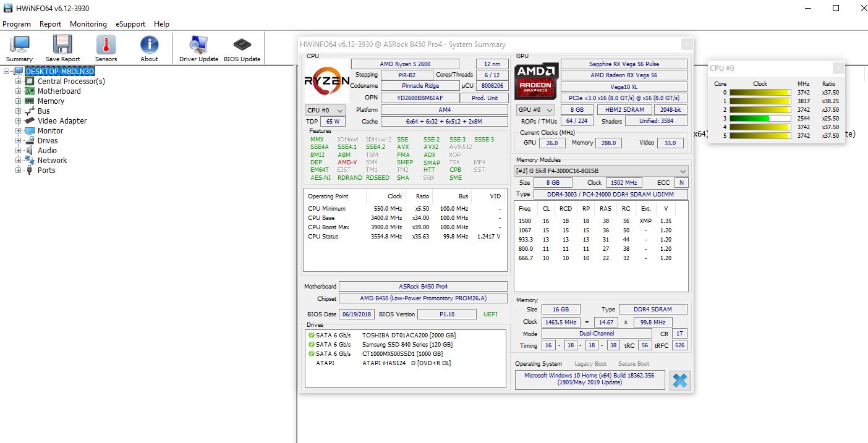Click the green Core 3 clock bar
The image size is (868, 443).
[760, 118]
